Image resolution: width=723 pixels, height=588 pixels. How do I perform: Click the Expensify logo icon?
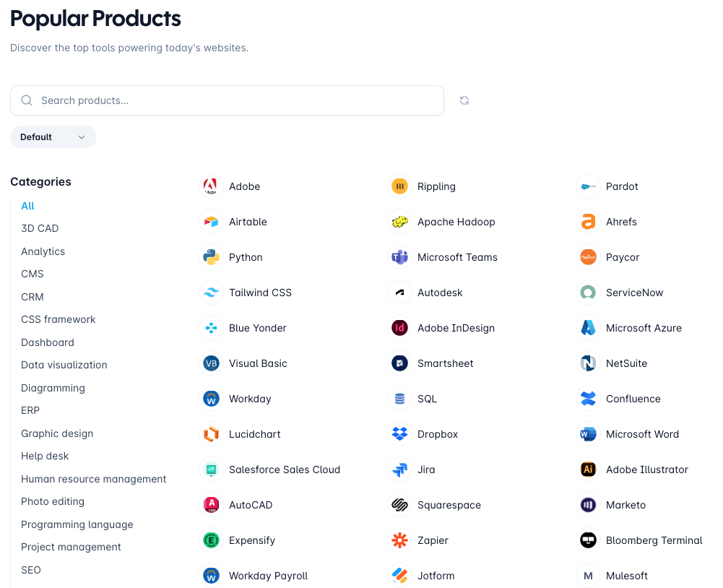click(211, 540)
